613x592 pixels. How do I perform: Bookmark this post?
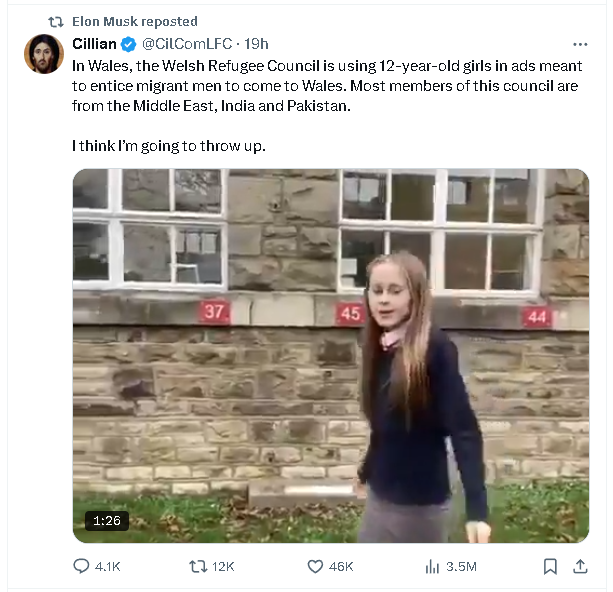tap(549, 567)
